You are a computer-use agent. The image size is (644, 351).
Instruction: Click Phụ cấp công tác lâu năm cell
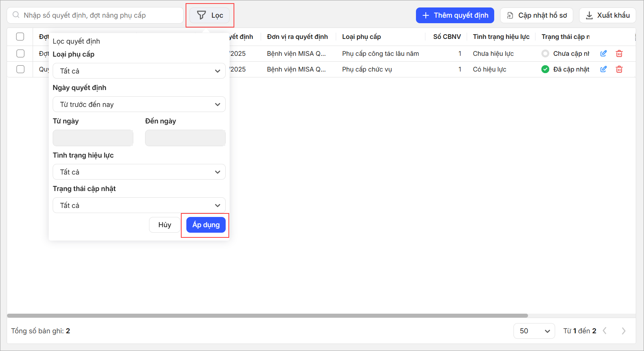point(381,53)
